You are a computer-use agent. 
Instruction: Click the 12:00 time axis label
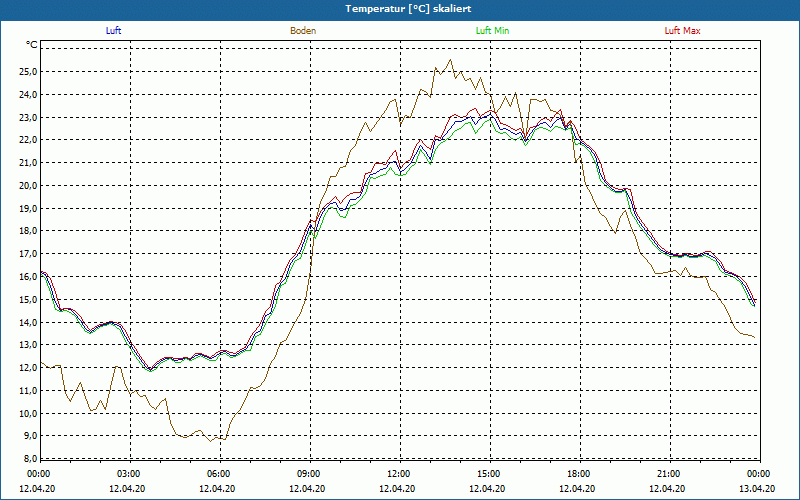pyautogui.click(x=399, y=474)
